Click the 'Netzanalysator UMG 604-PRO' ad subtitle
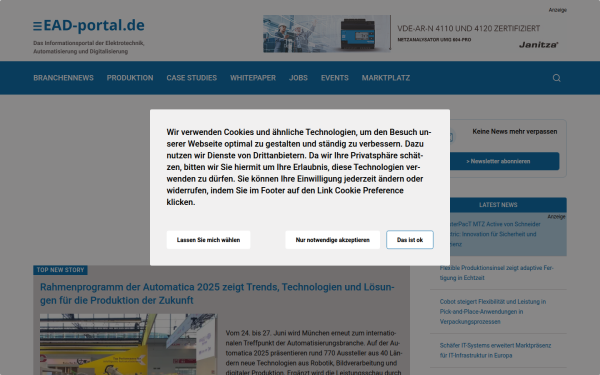Image resolution: width=600 pixels, height=375 pixels. pos(434,40)
